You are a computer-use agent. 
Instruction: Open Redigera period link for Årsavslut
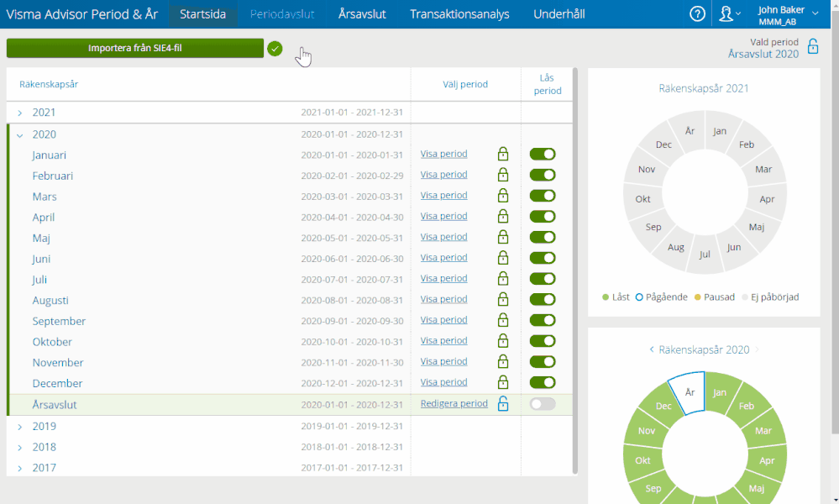click(x=454, y=403)
